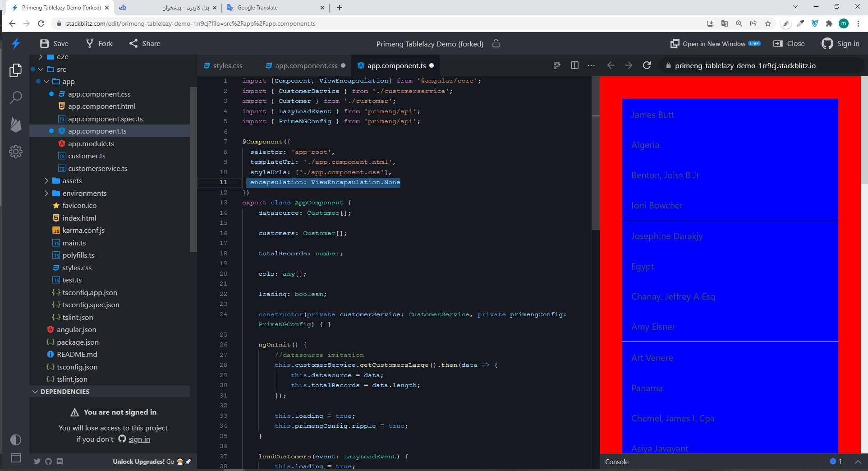Screen dimensions: 868x471
Task: Expand the environments folder
Action: click(x=46, y=193)
